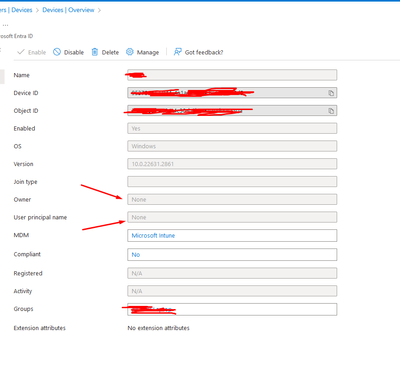Screen dimensions: 400x369
Task: Open the Devices | Overview breadcrumb
Action: pos(68,10)
